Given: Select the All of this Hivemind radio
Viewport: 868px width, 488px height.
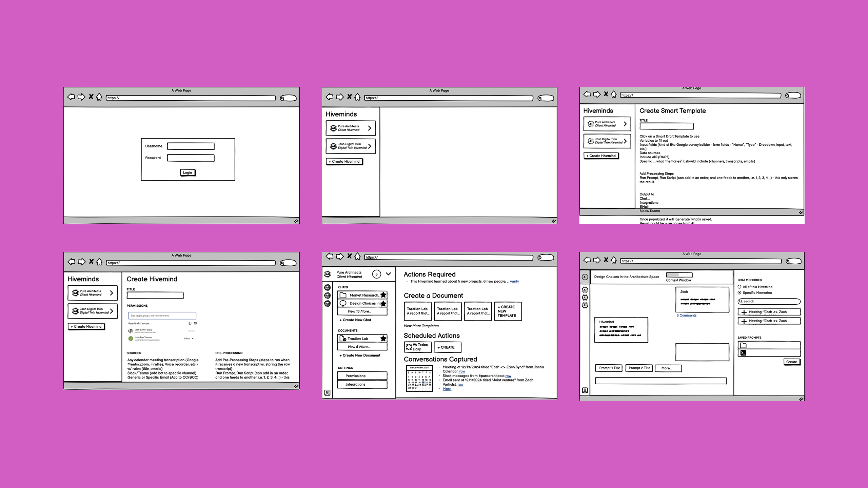Looking at the screenshot, I should tap(739, 287).
